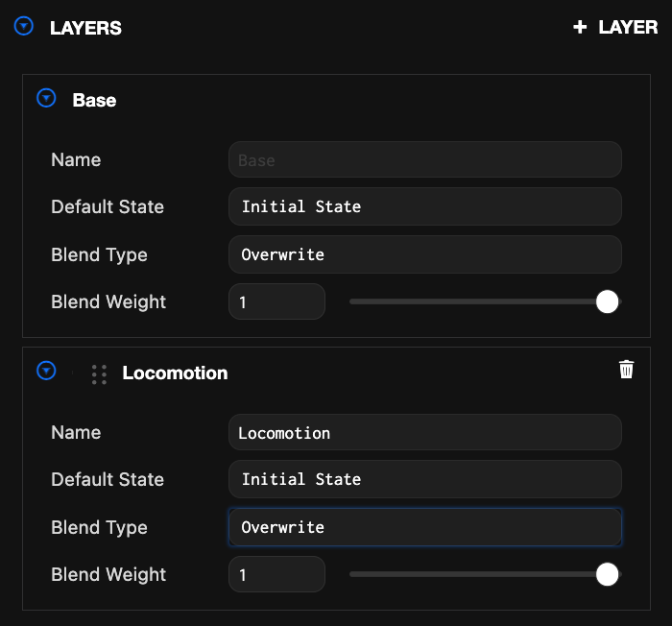Collapse the Locomotion layer panel chevron

pyautogui.click(x=46, y=372)
